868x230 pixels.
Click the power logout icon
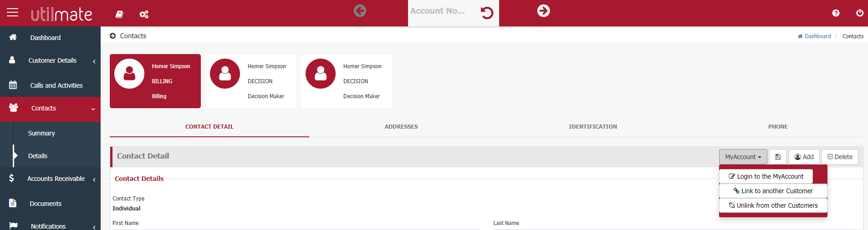860,13
